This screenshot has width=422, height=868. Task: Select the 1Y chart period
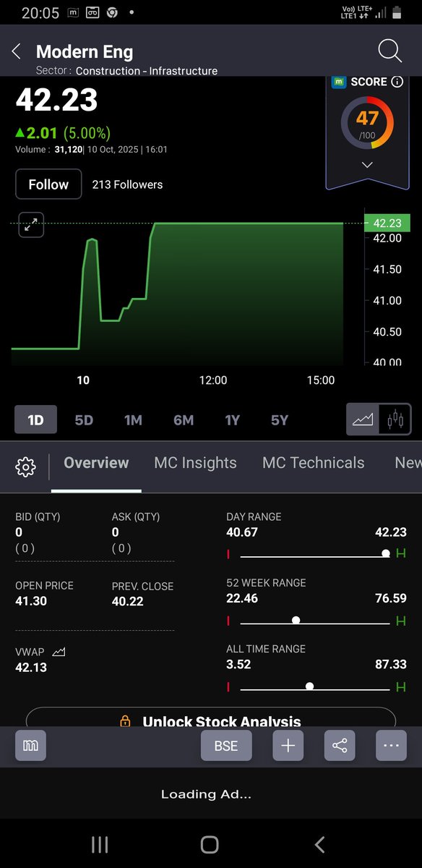coord(232,420)
